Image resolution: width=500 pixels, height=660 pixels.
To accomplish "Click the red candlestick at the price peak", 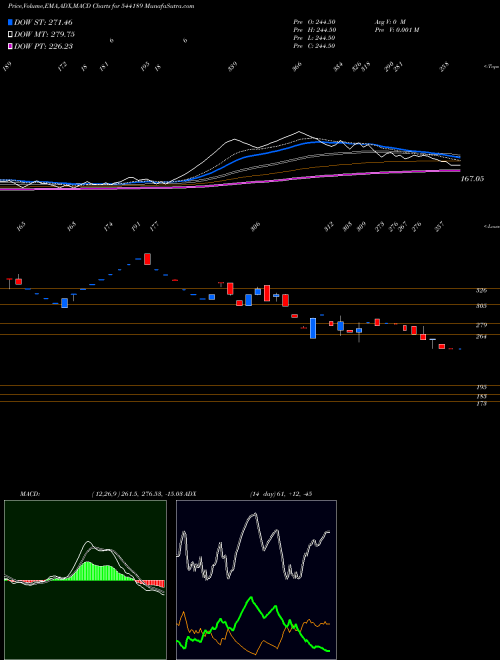I will tap(147, 259).
